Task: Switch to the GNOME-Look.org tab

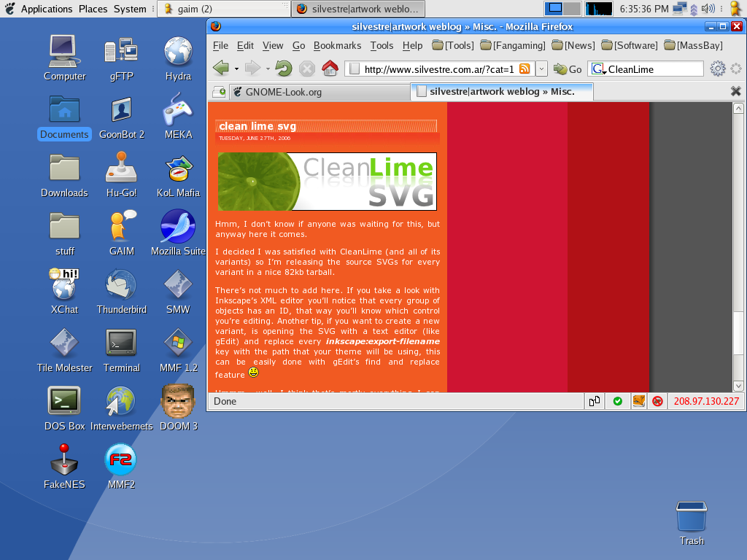Action: (320, 92)
